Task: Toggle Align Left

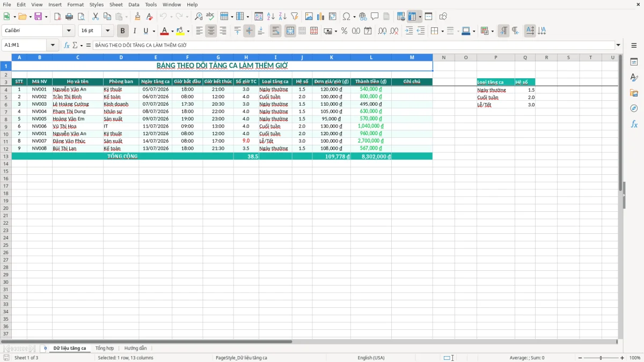Action: pos(199,31)
